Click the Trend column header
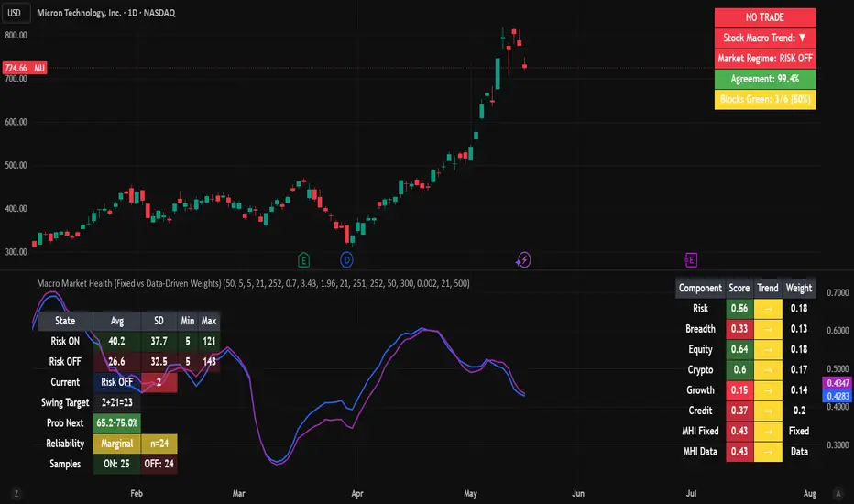 point(768,289)
